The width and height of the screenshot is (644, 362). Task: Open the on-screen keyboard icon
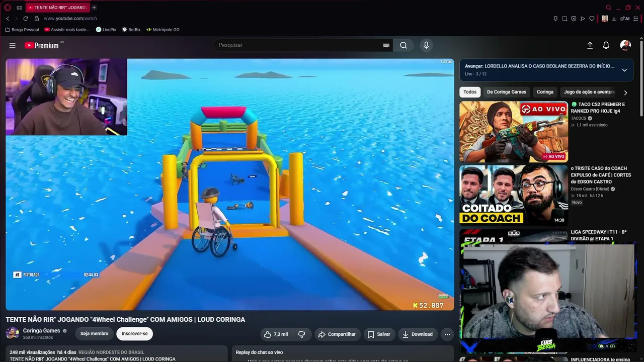[386, 45]
